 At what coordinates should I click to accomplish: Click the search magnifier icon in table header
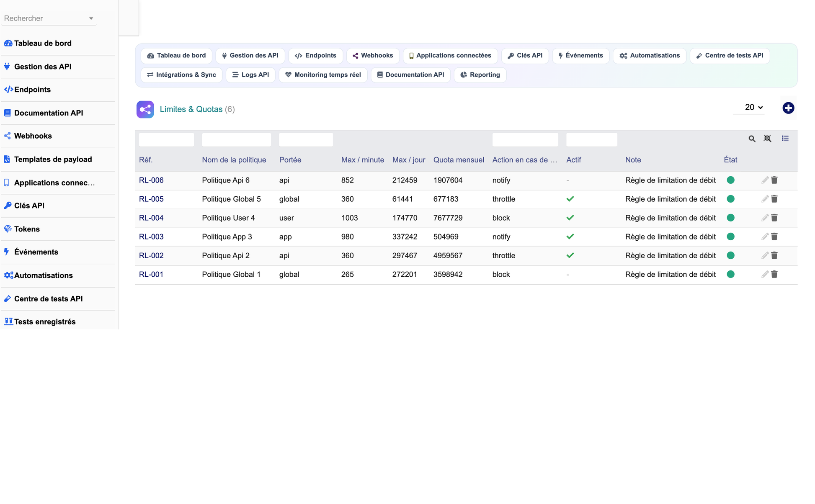click(x=752, y=139)
